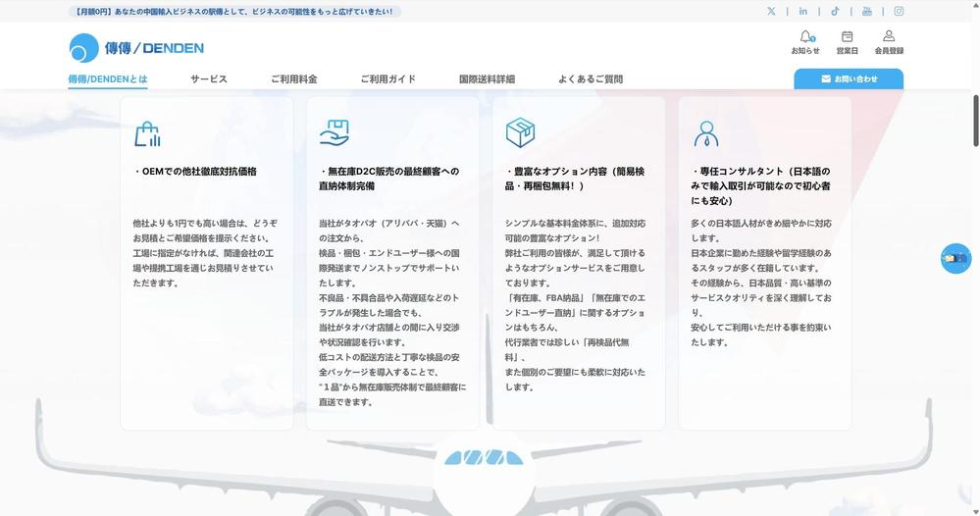Click the top 月額0円 announcement banner
The image size is (980, 516).
pyautogui.click(x=234, y=11)
